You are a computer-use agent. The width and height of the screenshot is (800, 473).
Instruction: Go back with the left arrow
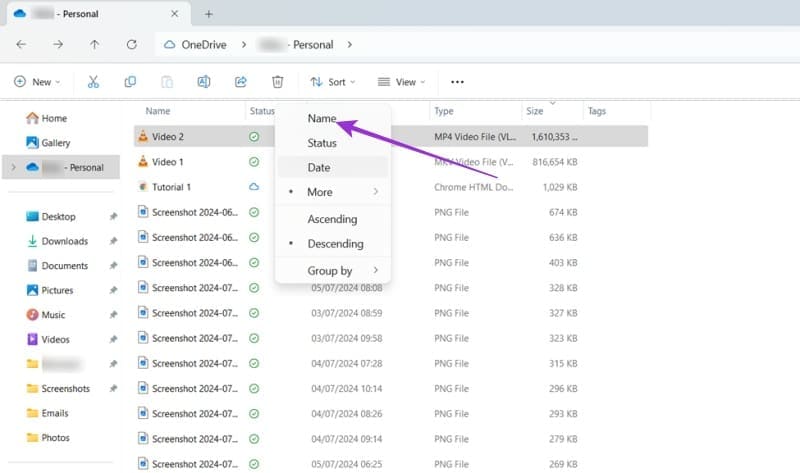(x=21, y=44)
